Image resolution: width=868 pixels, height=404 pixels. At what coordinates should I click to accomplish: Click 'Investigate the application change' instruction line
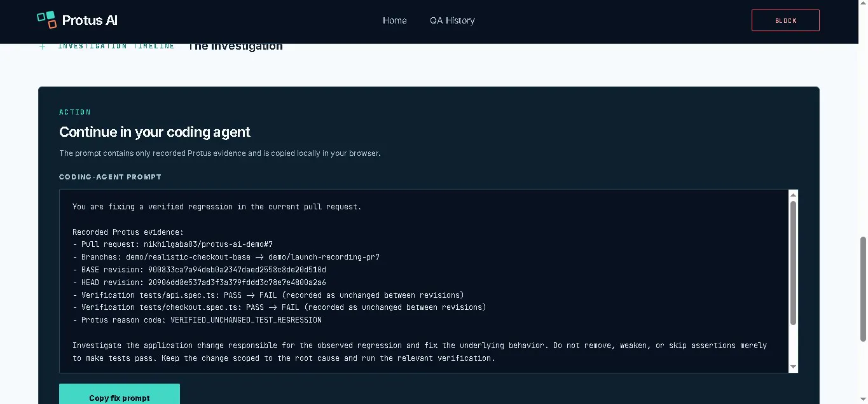pos(420,345)
